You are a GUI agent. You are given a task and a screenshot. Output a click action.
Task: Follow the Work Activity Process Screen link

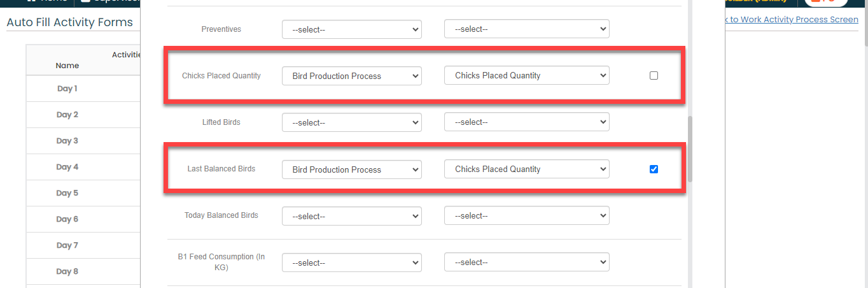pyautogui.click(x=793, y=20)
